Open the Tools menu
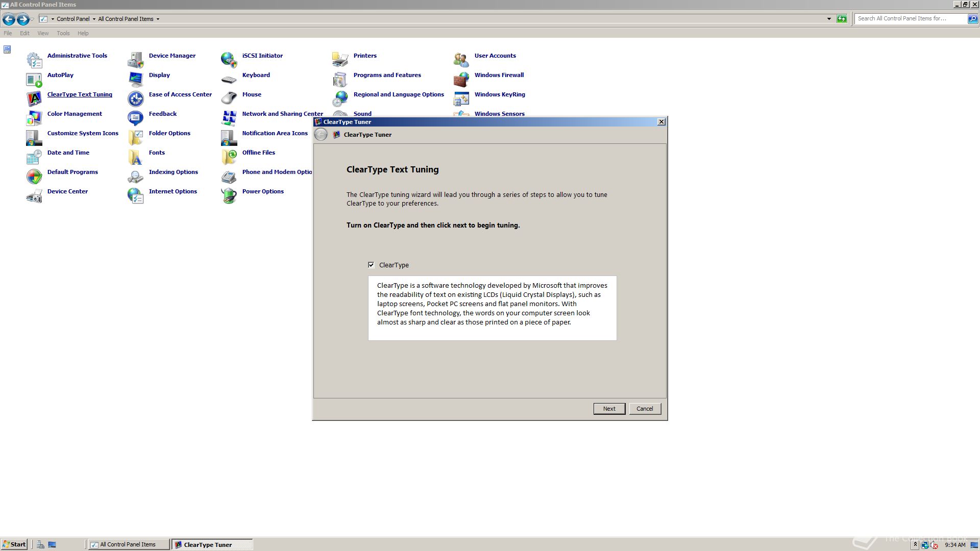980x551 pixels. (x=63, y=33)
